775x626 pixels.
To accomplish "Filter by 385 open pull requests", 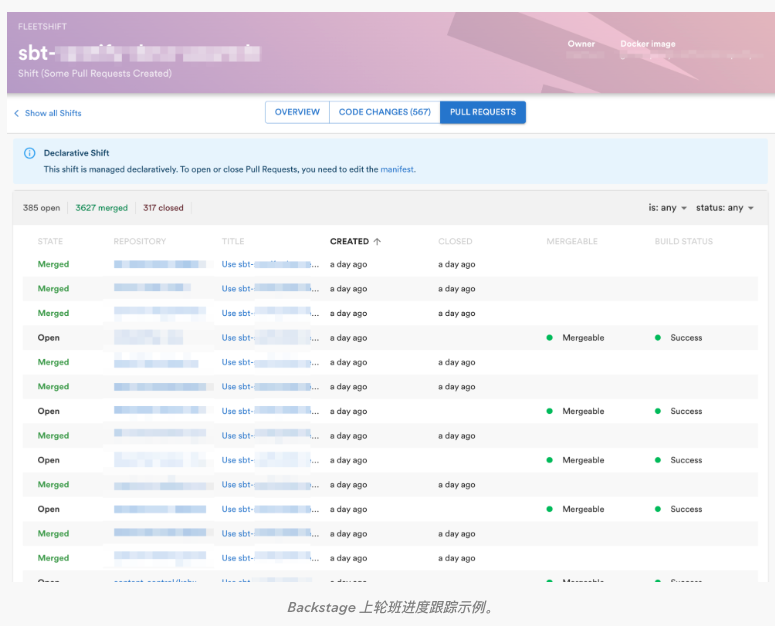I will point(41,208).
